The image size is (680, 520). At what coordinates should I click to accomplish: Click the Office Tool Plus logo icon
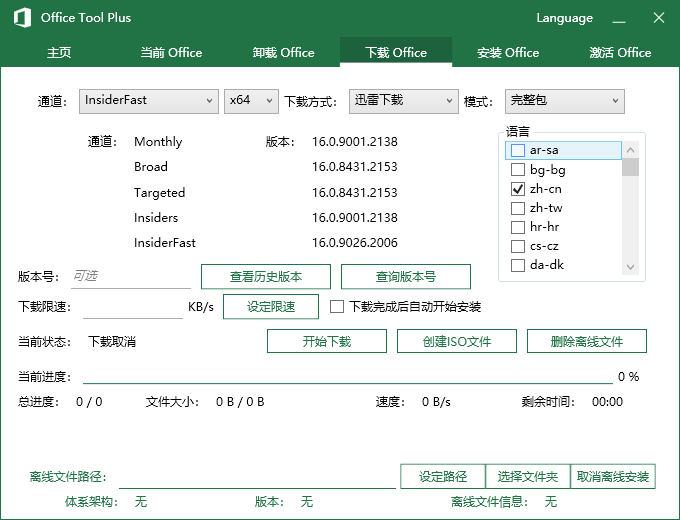[x=21, y=17]
